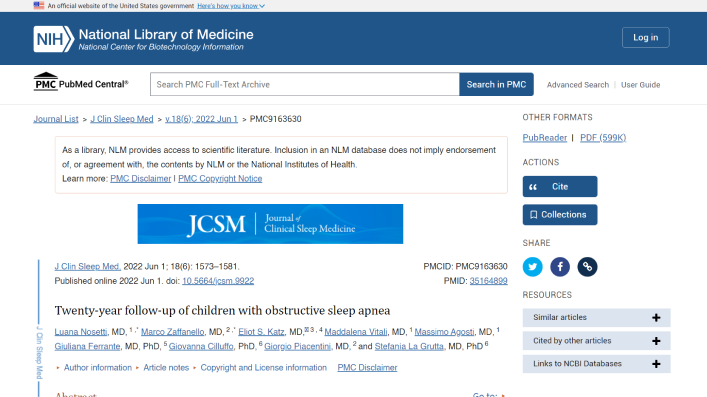The image size is (707, 397).
Task: Open author Giuliana Ferrante
Action: click(x=87, y=346)
